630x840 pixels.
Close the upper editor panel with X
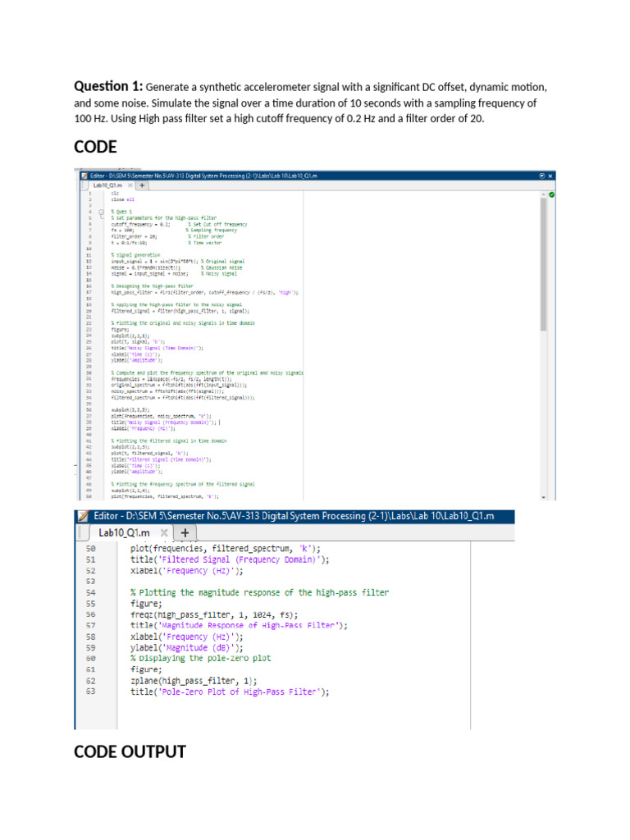(550, 176)
